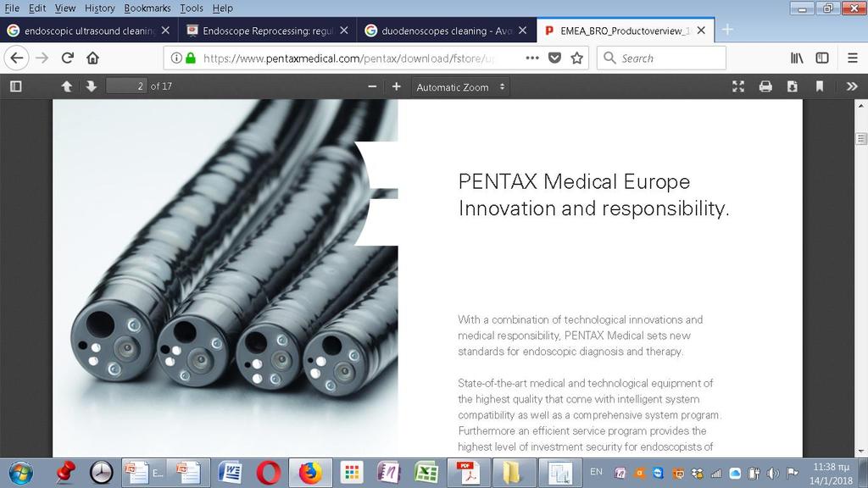Screen dimensions: 868x488
Task: Open the Automatic Zoom dropdown
Action: pyautogui.click(x=460, y=87)
